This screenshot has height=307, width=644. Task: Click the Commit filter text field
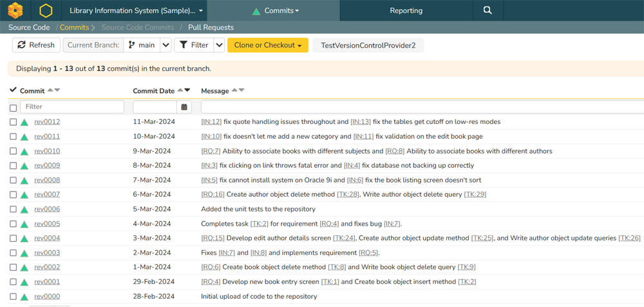click(x=72, y=107)
